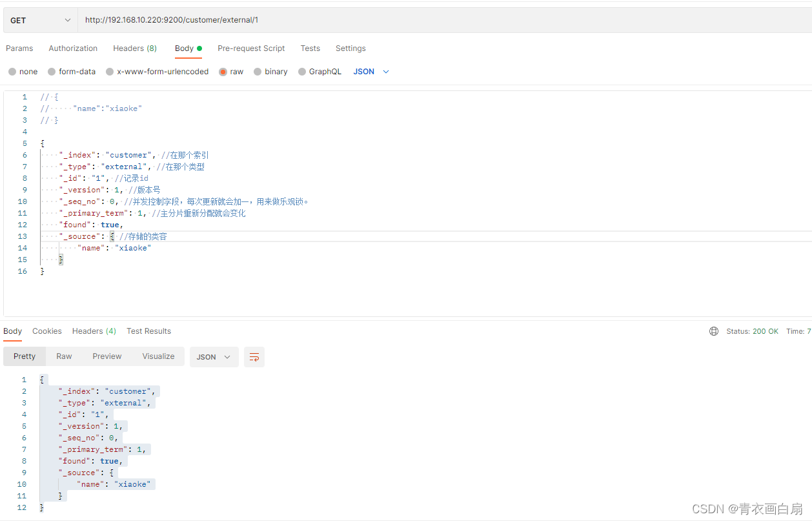
Task: Click the "name": "xiaoke" line in response
Action: (116, 484)
